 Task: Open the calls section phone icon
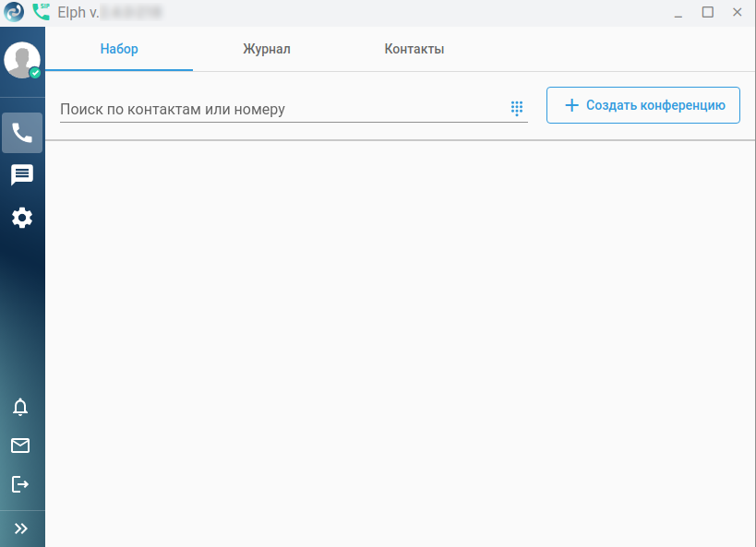point(22,133)
